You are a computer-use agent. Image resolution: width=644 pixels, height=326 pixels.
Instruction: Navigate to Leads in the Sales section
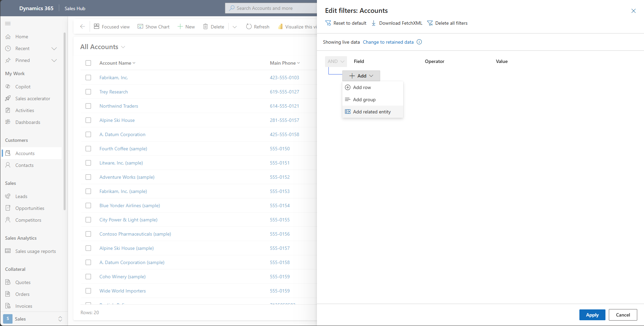pos(21,196)
